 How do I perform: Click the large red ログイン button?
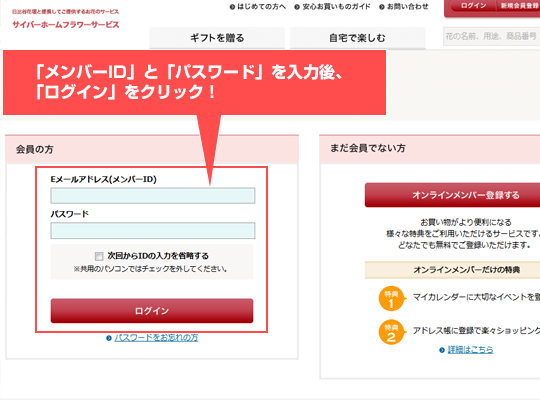[x=152, y=311]
